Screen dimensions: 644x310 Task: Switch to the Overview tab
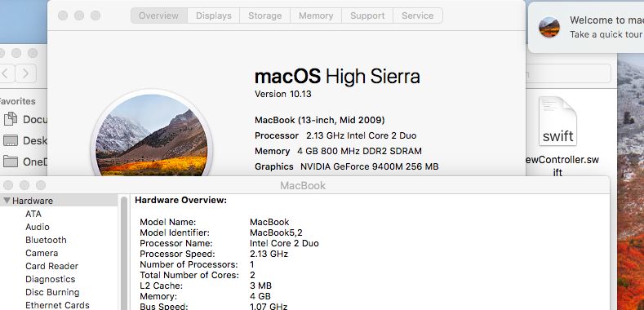(159, 15)
